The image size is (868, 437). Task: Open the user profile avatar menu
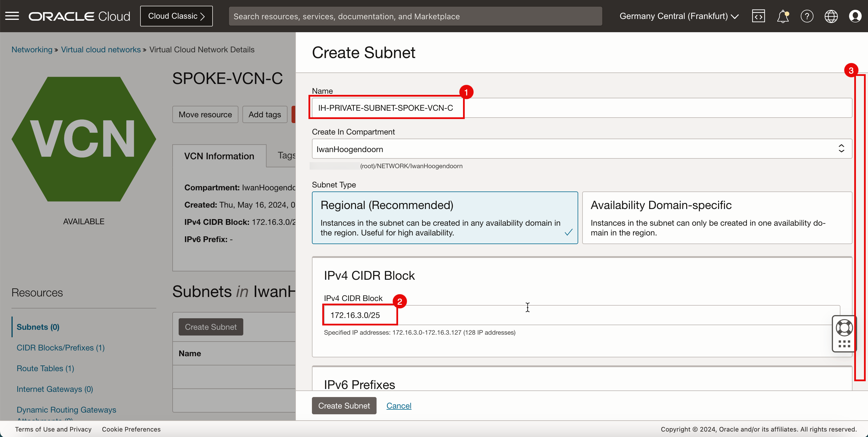coord(855,16)
